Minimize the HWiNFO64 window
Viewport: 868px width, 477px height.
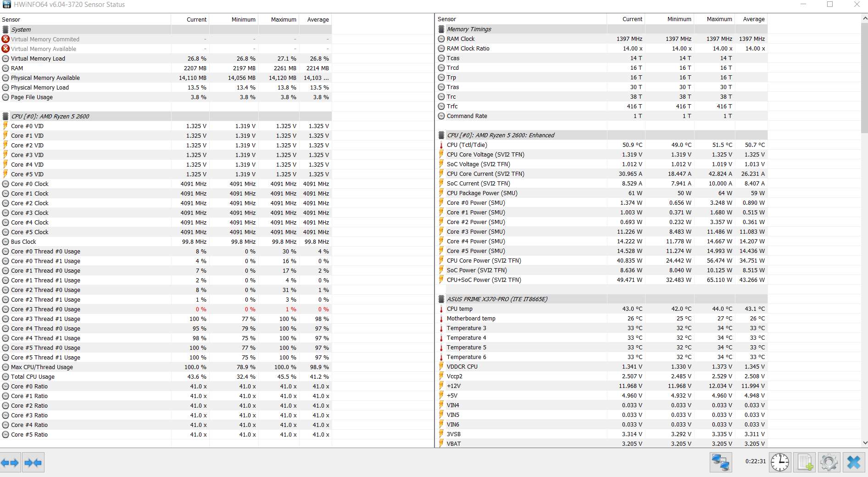(803, 5)
